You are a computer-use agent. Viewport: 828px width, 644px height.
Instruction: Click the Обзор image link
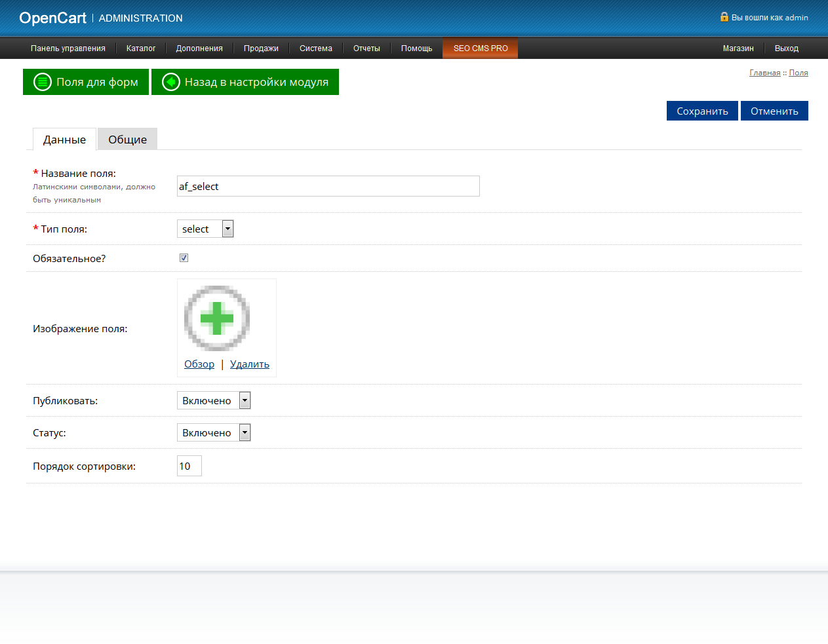coord(199,364)
